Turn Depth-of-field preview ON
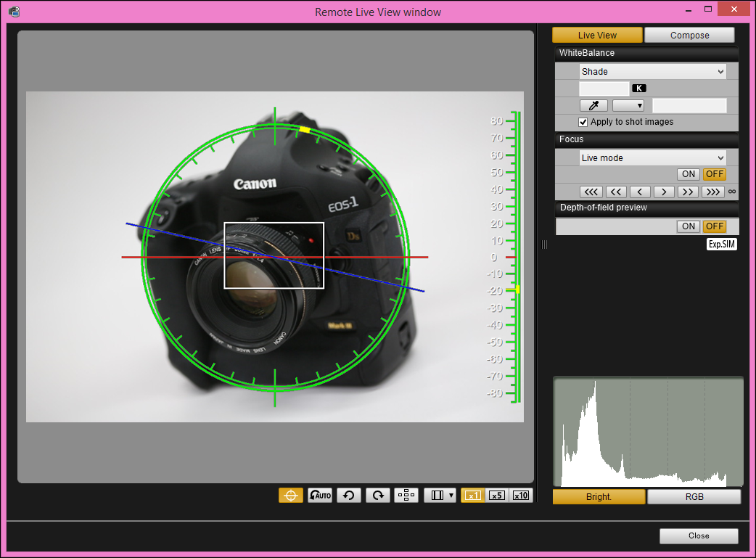The height and width of the screenshot is (558, 756). (x=689, y=226)
